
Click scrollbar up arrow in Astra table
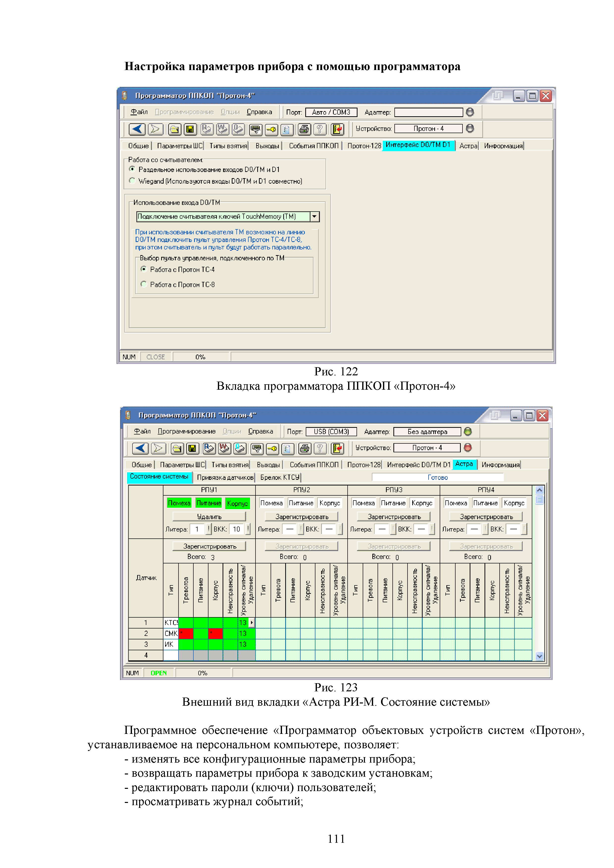tap(540, 490)
